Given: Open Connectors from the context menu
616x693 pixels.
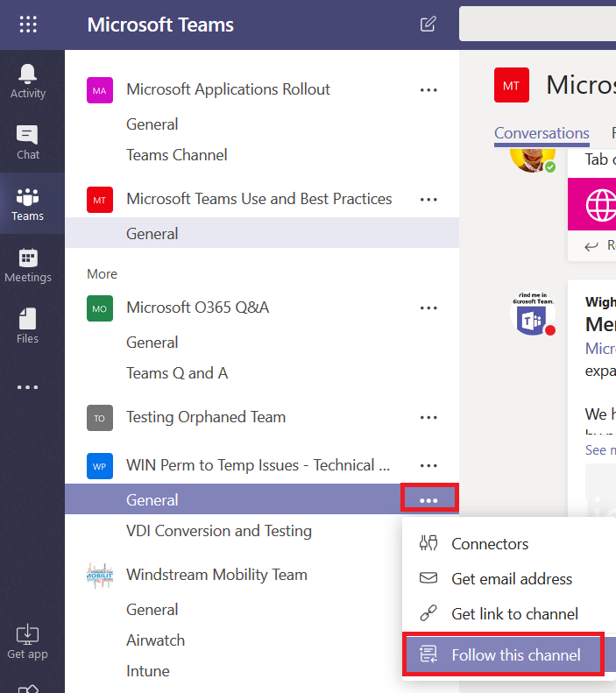Looking at the screenshot, I should click(x=489, y=544).
